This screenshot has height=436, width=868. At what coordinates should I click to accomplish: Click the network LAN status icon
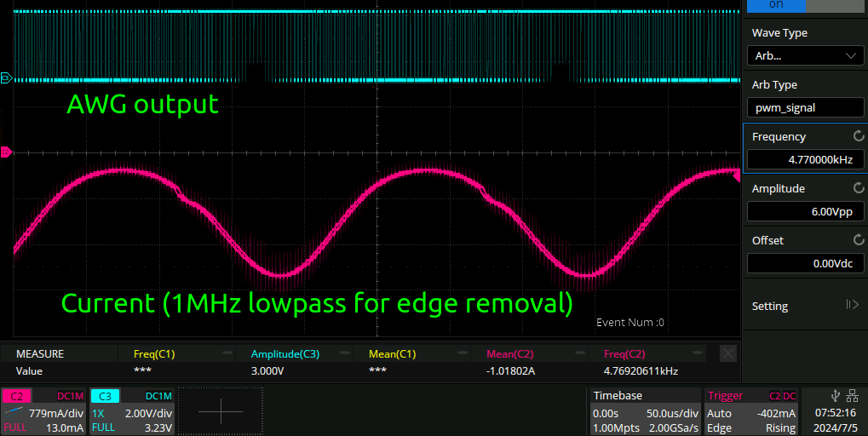tap(853, 395)
